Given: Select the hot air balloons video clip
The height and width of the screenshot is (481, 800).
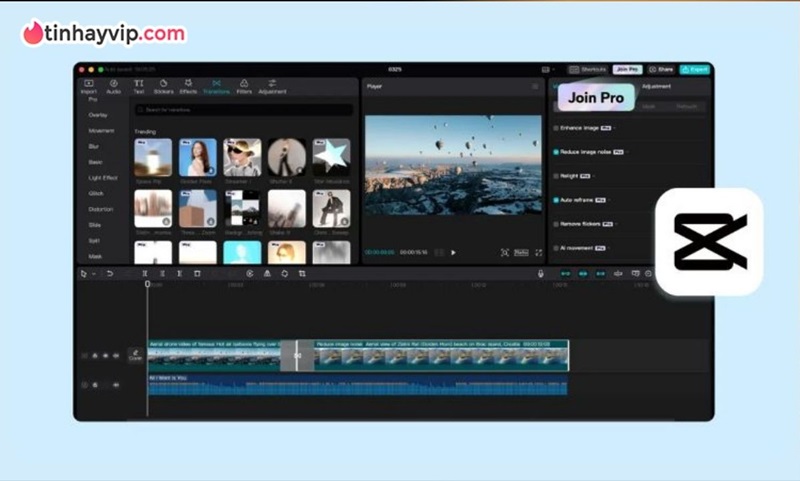Looking at the screenshot, I should [214, 356].
